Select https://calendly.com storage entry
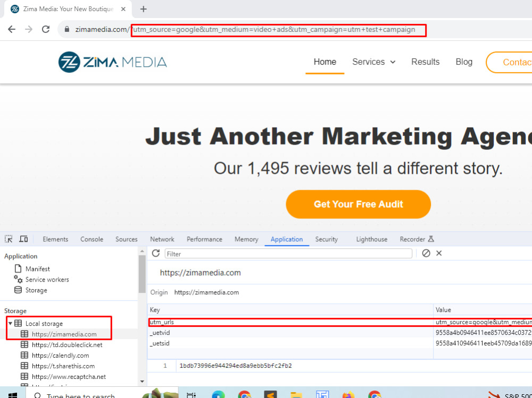 coord(61,355)
